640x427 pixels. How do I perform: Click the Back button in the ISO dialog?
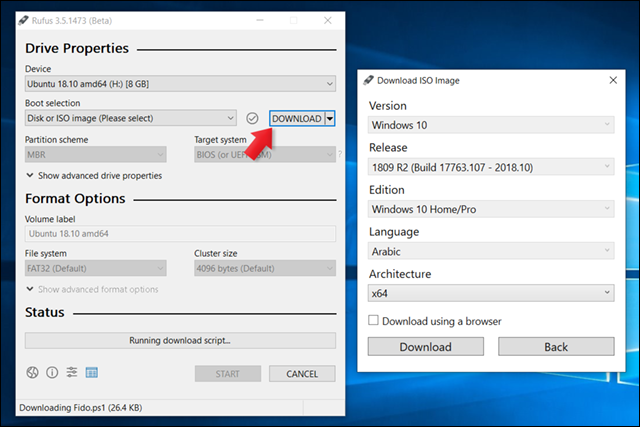pos(556,347)
